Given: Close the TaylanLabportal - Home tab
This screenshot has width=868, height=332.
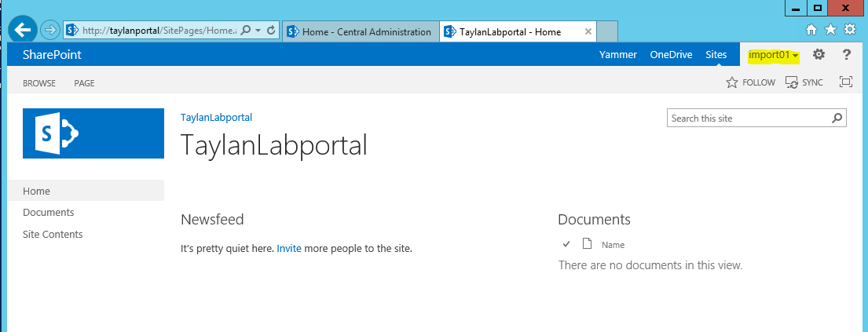Looking at the screenshot, I should 588,31.
